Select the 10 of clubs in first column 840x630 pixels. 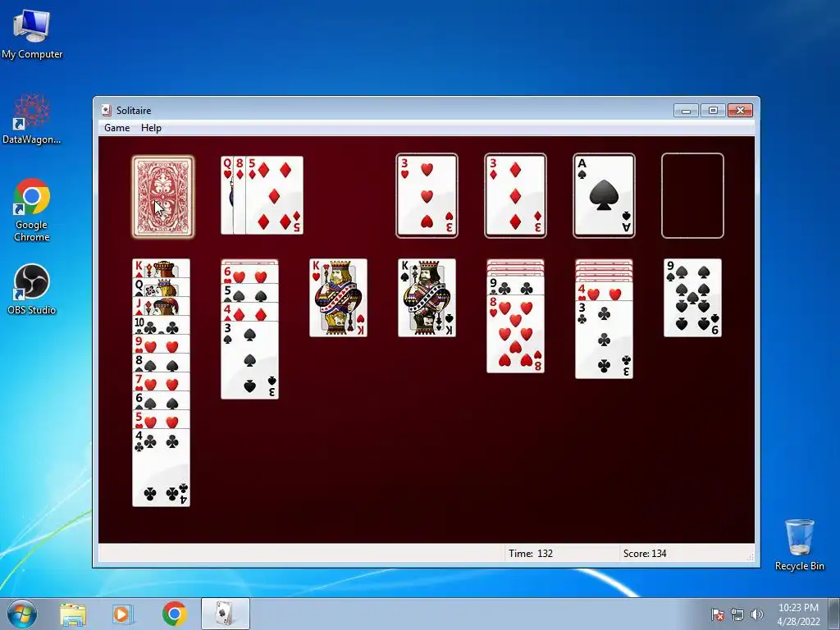coord(162,325)
